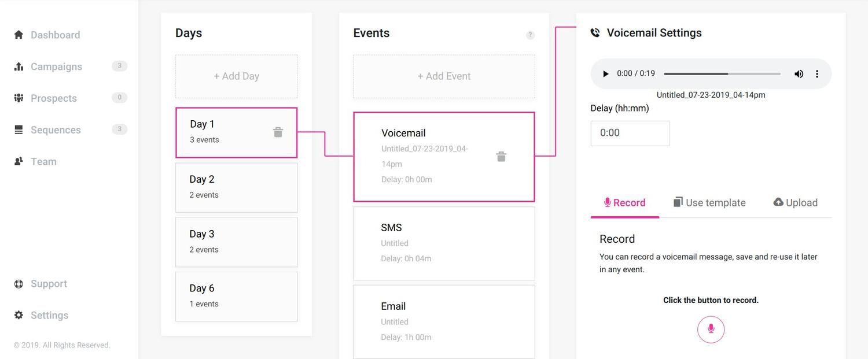Click the pink microphone record button

(711, 329)
